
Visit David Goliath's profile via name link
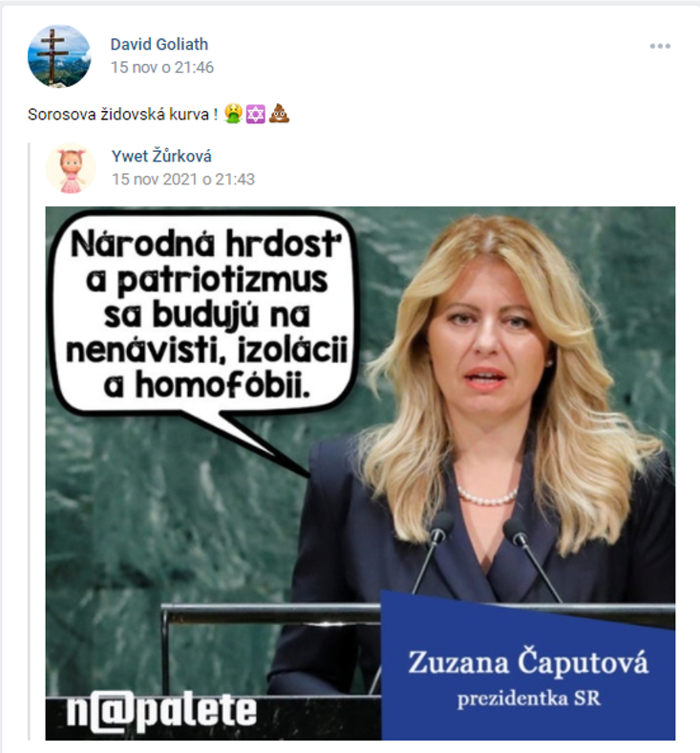coord(159,44)
